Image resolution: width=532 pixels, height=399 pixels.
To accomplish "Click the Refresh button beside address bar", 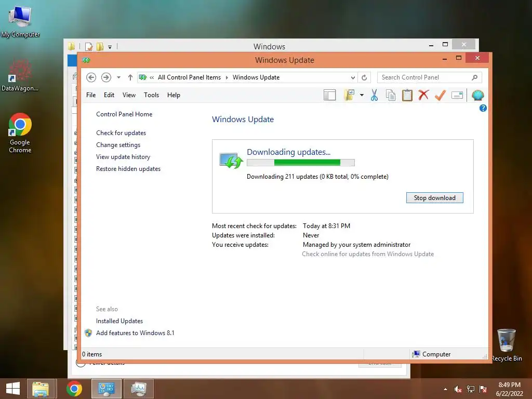I will 364,78.
